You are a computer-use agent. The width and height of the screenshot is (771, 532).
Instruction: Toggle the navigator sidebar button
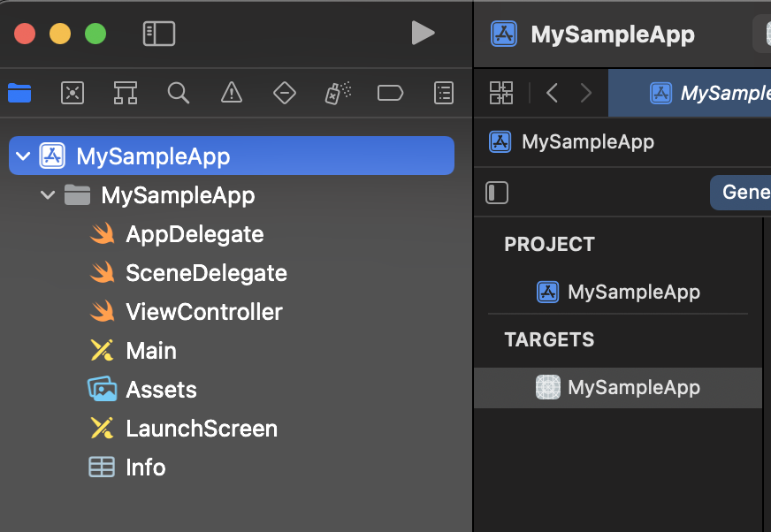[159, 34]
